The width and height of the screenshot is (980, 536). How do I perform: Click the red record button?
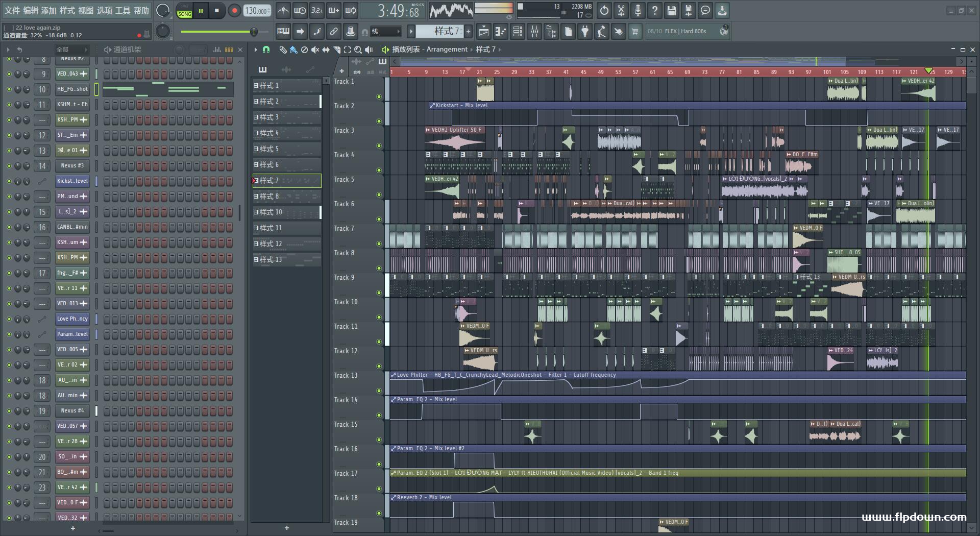[234, 11]
